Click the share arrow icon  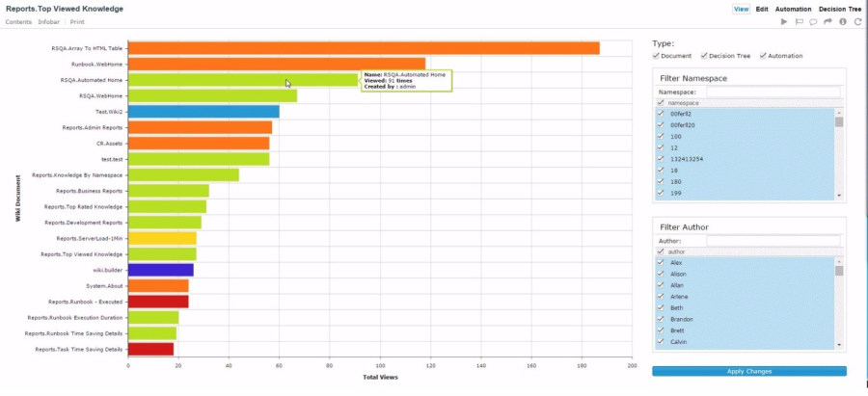pos(827,21)
